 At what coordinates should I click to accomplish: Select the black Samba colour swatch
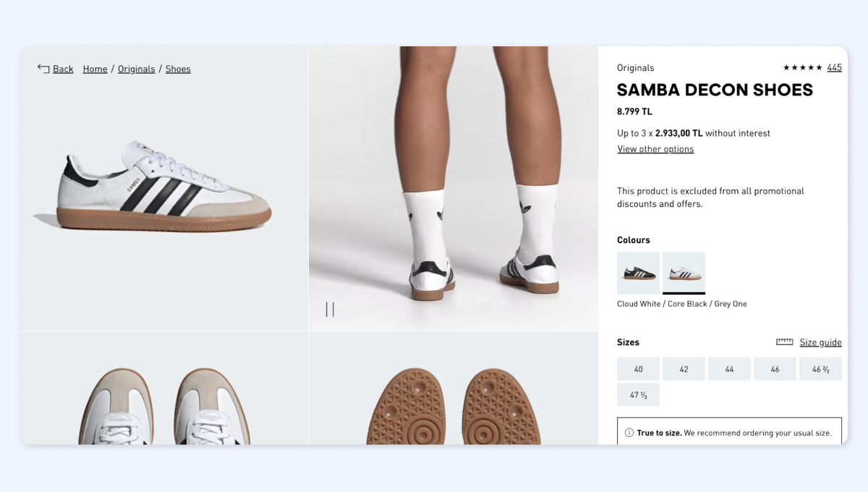tap(638, 273)
